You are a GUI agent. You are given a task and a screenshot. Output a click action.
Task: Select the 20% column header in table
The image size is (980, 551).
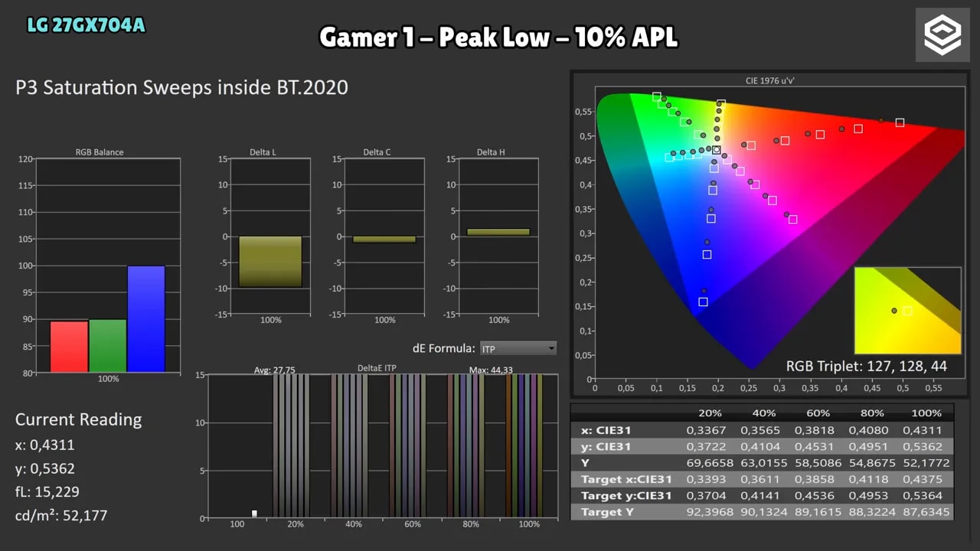click(710, 412)
